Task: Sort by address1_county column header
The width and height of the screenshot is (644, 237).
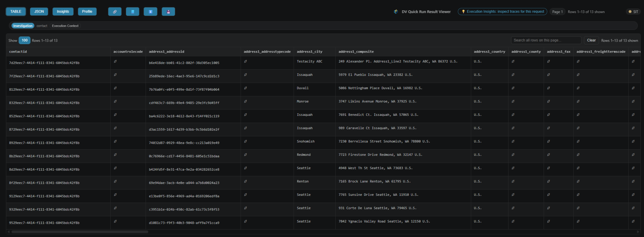Action: coord(526,52)
